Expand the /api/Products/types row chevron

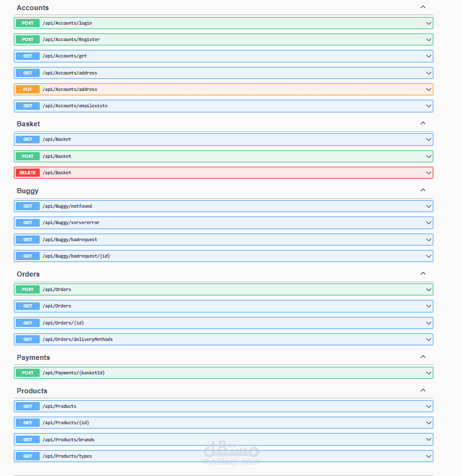(x=428, y=456)
